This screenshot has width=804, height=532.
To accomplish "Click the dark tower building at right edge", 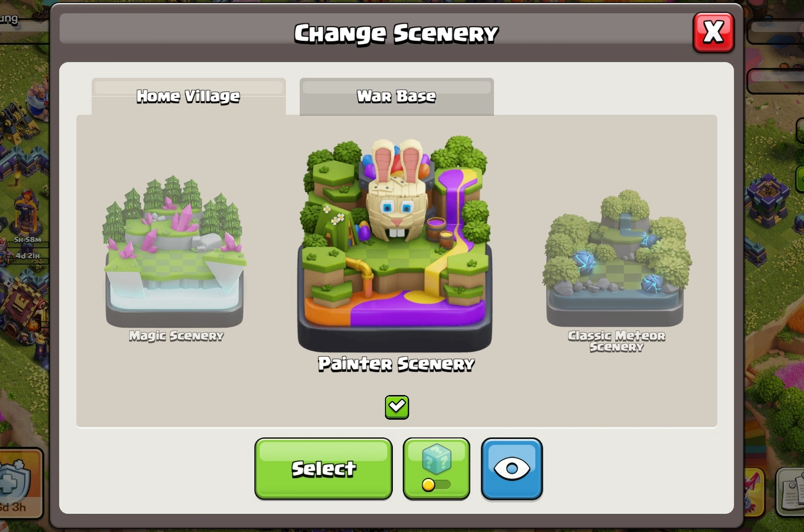I will tap(767, 200).
